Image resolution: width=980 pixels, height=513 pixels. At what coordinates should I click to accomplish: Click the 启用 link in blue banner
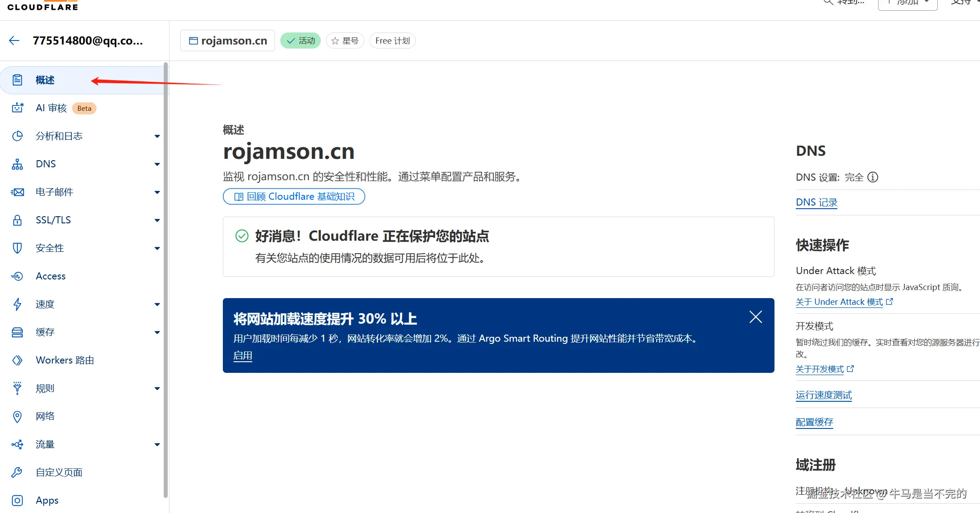[243, 356]
